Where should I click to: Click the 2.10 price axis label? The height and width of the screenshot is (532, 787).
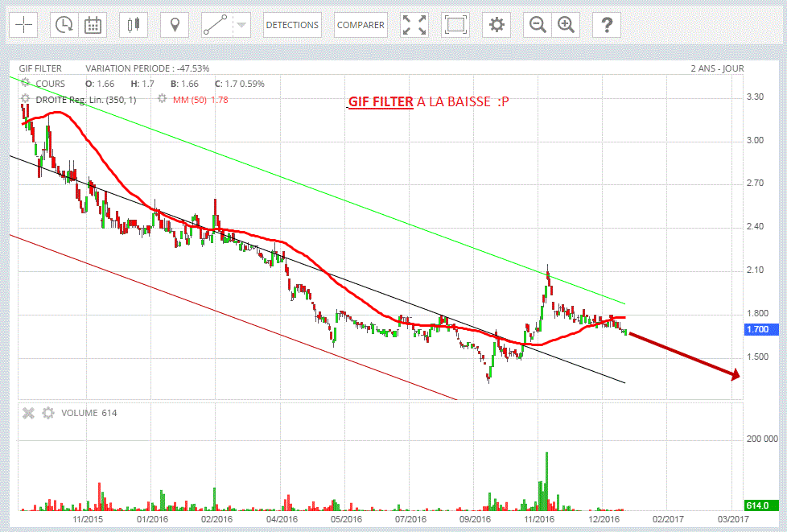point(756,270)
